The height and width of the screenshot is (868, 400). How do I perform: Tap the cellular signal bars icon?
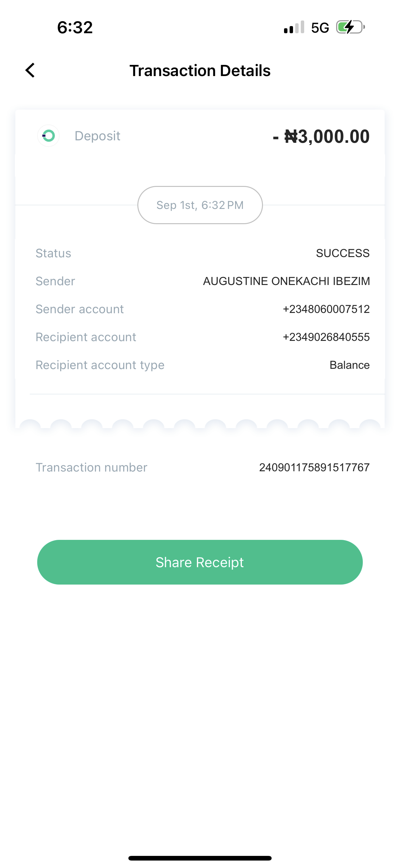[x=294, y=27]
